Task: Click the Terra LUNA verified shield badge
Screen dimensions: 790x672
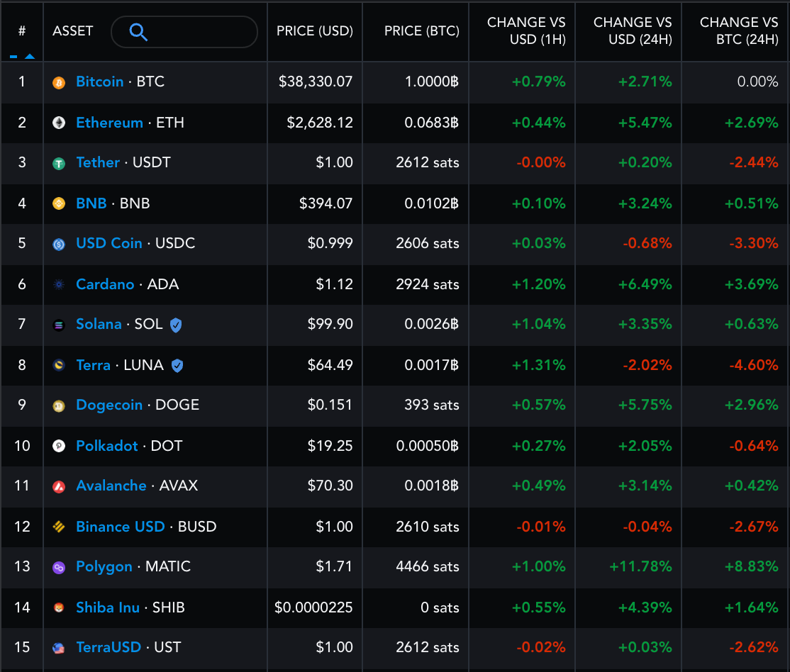Action: pos(177,366)
